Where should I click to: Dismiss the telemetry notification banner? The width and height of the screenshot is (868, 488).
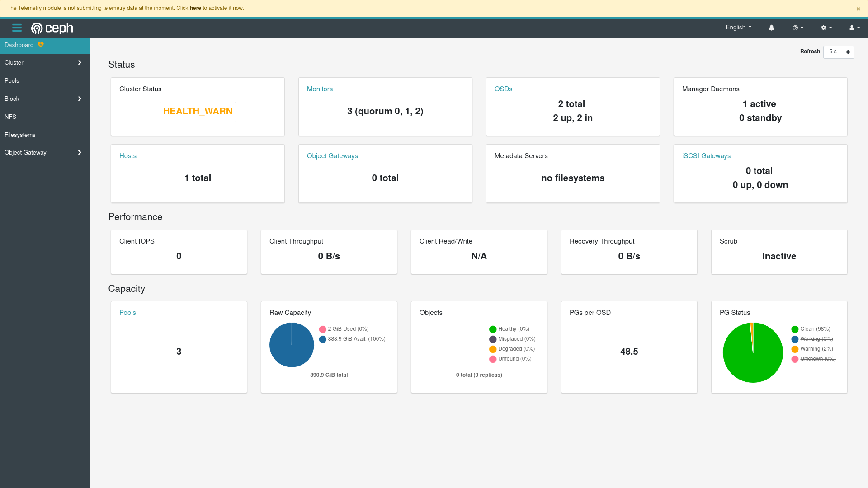coord(858,9)
